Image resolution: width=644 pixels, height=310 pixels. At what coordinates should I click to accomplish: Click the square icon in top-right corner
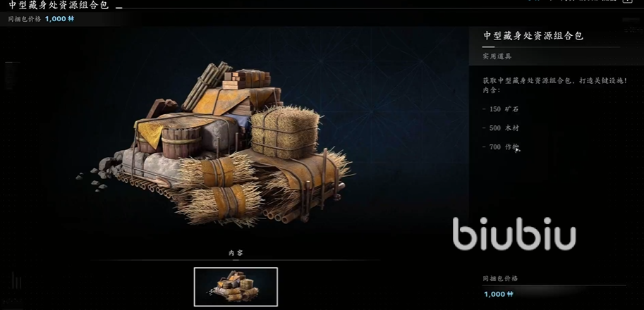[627, 1]
